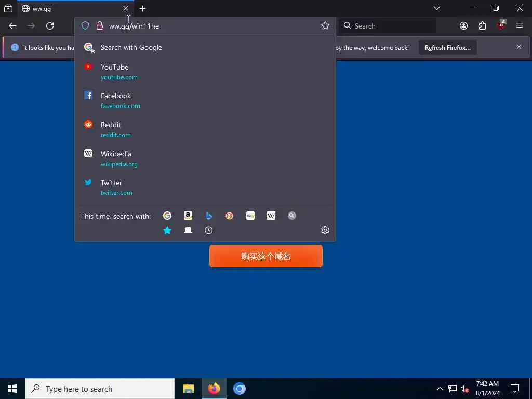Click the address bar URL text
This screenshot has width=532, height=399.
coord(134,26)
